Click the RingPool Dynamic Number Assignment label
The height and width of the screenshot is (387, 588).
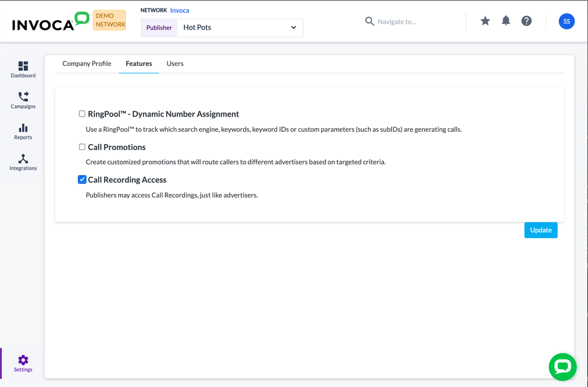coord(164,114)
